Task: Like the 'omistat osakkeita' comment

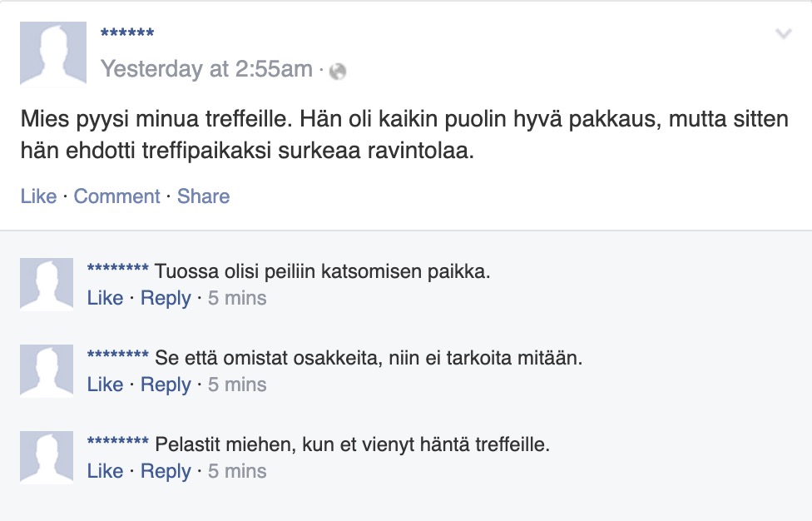Action: (x=105, y=385)
